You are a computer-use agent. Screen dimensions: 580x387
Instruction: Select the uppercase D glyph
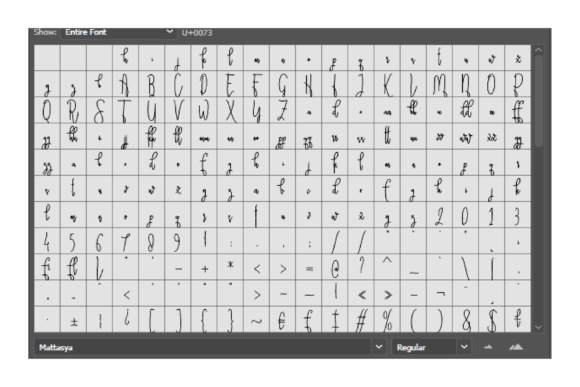pyautogui.click(x=204, y=84)
